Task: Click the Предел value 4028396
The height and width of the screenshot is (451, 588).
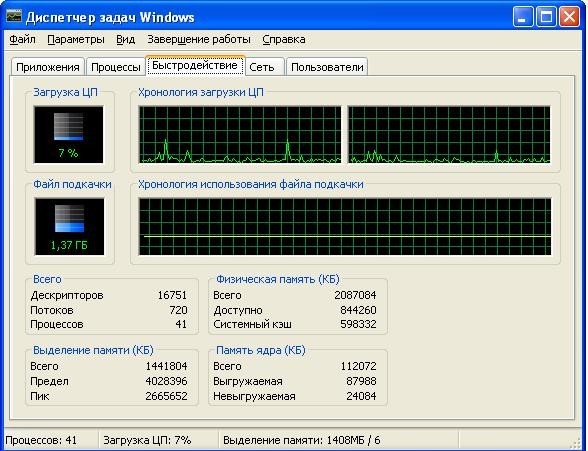Action: (166, 381)
